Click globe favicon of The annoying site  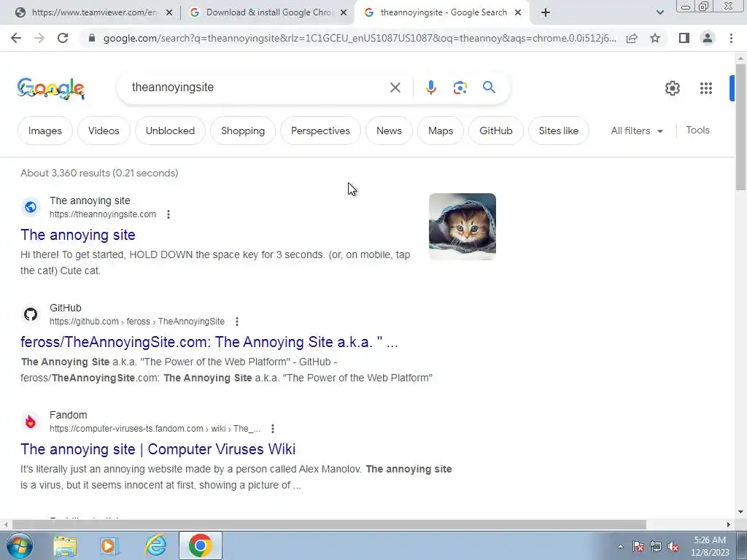(x=31, y=207)
